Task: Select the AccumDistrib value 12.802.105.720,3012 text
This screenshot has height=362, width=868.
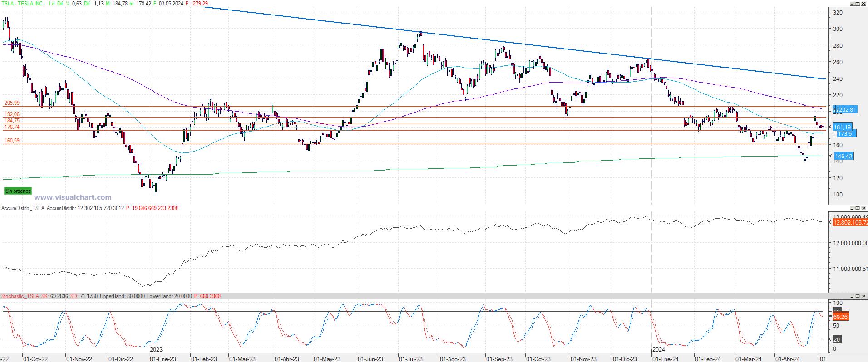Action: pos(101,208)
